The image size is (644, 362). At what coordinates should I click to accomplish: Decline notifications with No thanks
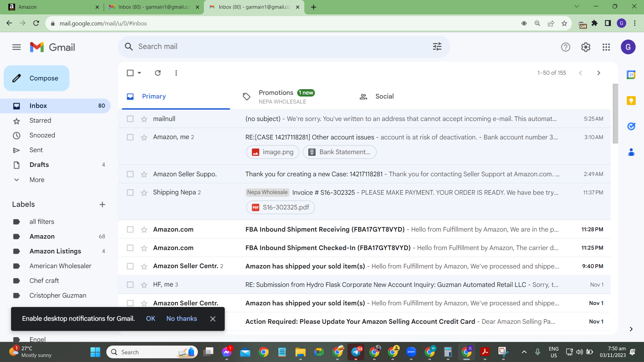181,319
